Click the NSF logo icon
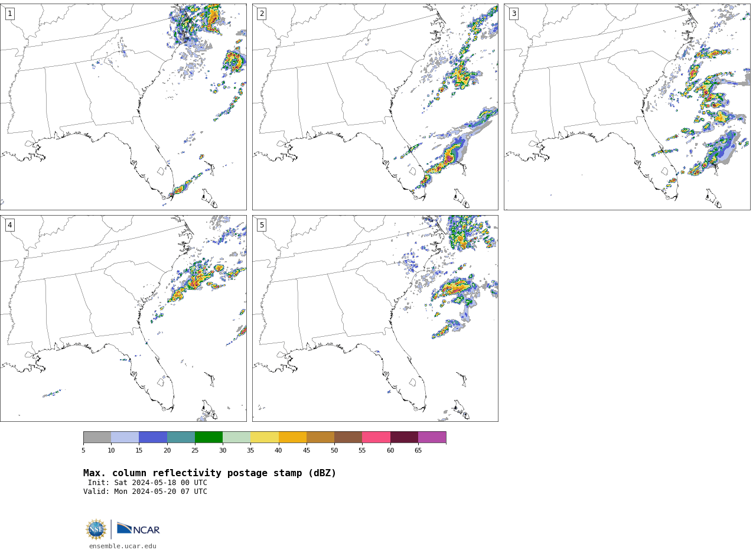This screenshot has width=756, height=553. 96,529
